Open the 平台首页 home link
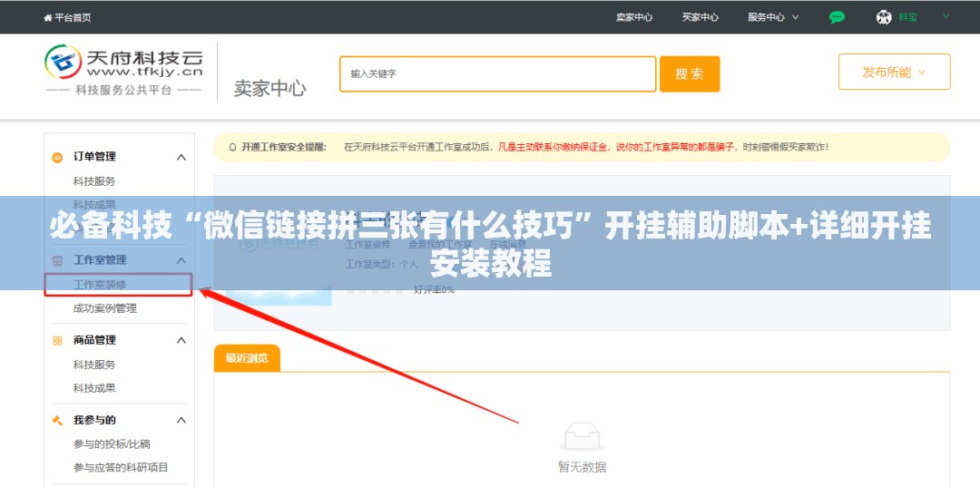 click(67, 17)
